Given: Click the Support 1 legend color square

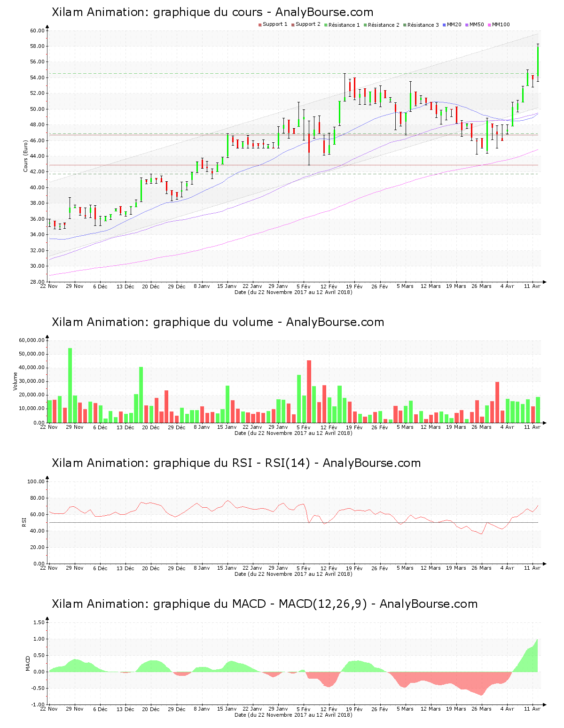Looking at the screenshot, I should click(x=260, y=25).
